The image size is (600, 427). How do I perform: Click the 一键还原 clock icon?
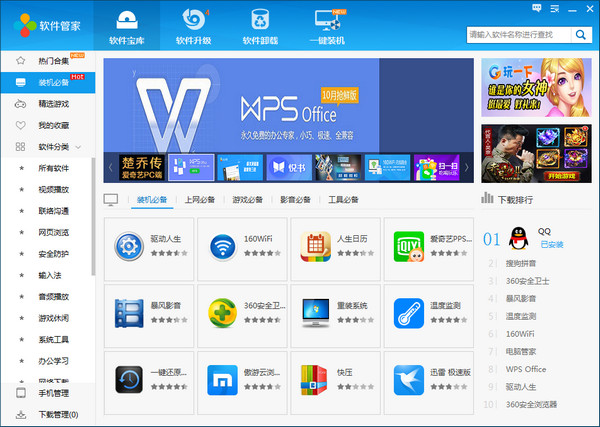click(x=129, y=380)
